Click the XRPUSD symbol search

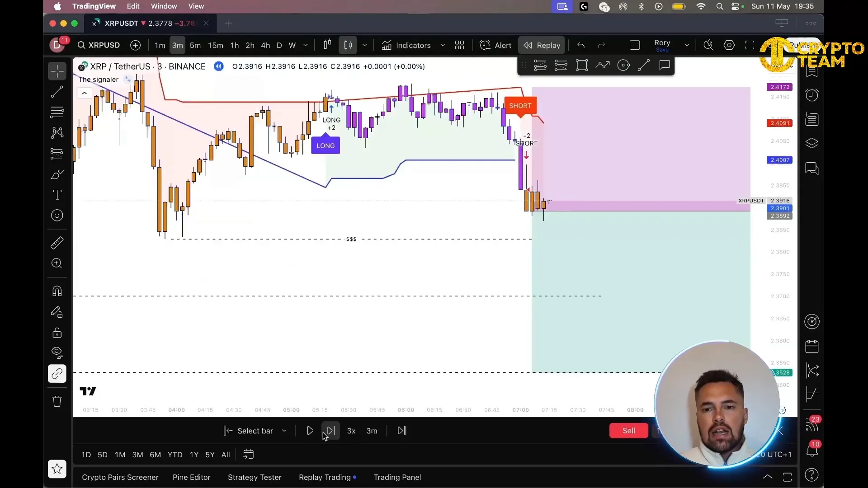point(99,45)
